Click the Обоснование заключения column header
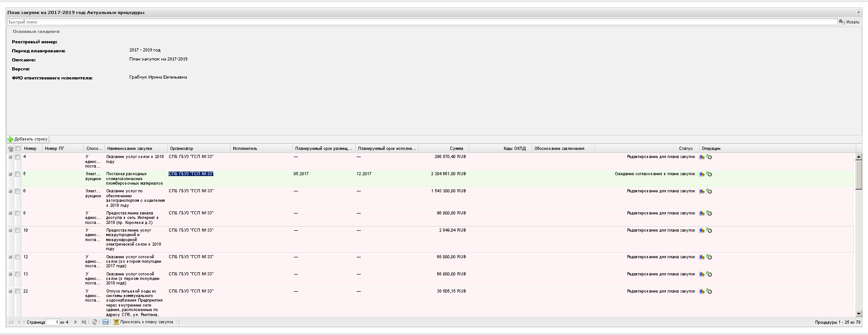This screenshot has width=868, height=335. (x=563, y=149)
